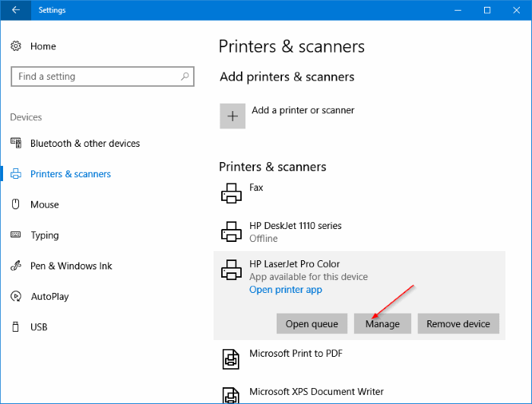The image size is (532, 404).
Task: Click the Remove device button
Action: (458, 324)
